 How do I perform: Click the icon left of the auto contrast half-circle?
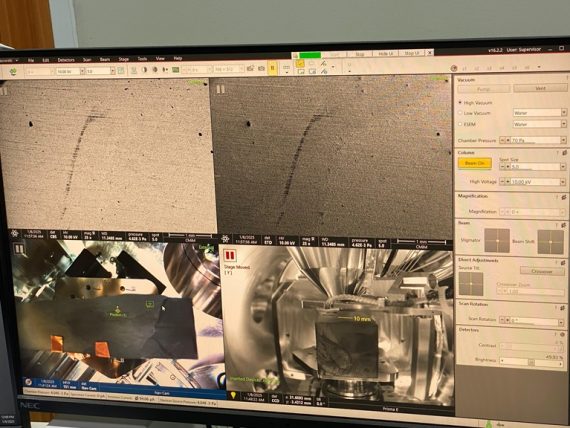[134, 70]
